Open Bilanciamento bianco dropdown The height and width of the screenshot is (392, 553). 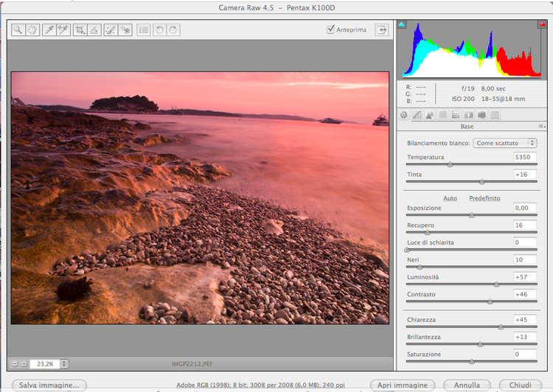pos(504,143)
